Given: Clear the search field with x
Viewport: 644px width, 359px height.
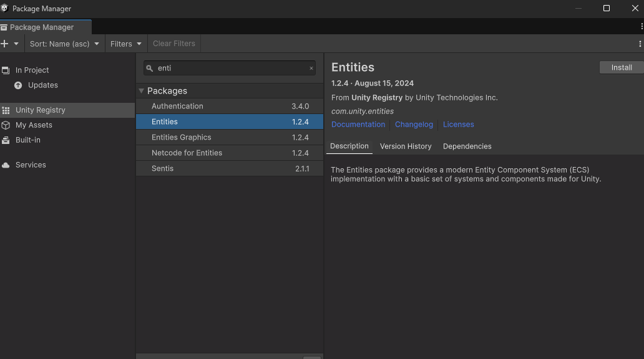Looking at the screenshot, I should pyautogui.click(x=311, y=68).
